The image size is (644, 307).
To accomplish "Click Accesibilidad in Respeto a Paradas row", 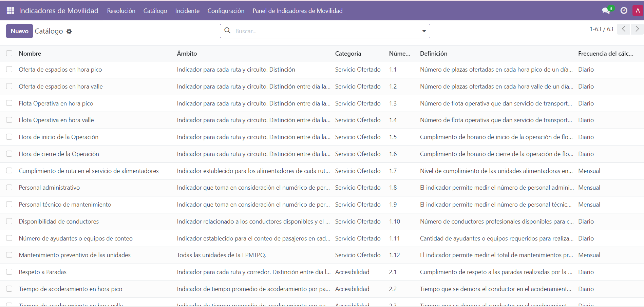I will (x=352, y=272).
